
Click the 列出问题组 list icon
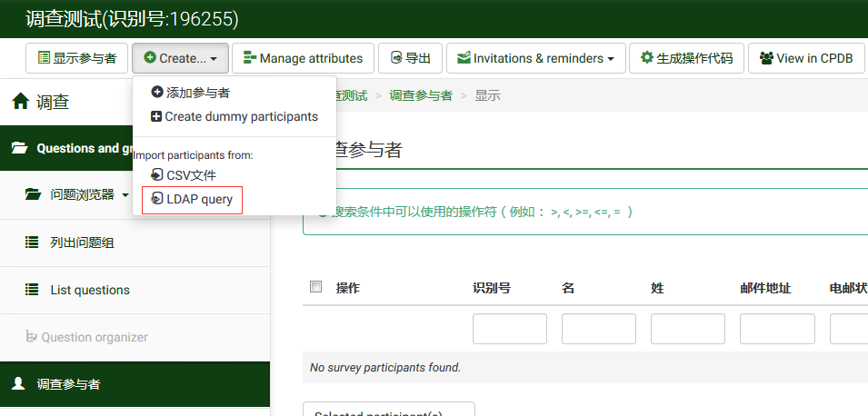click(x=32, y=243)
